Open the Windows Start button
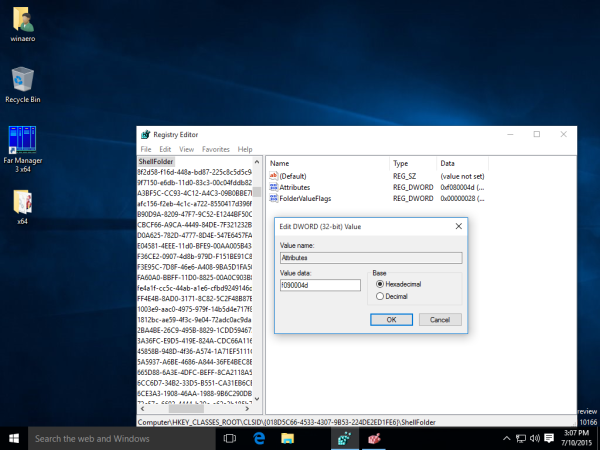Image resolution: width=600 pixels, height=450 pixels. (14, 439)
